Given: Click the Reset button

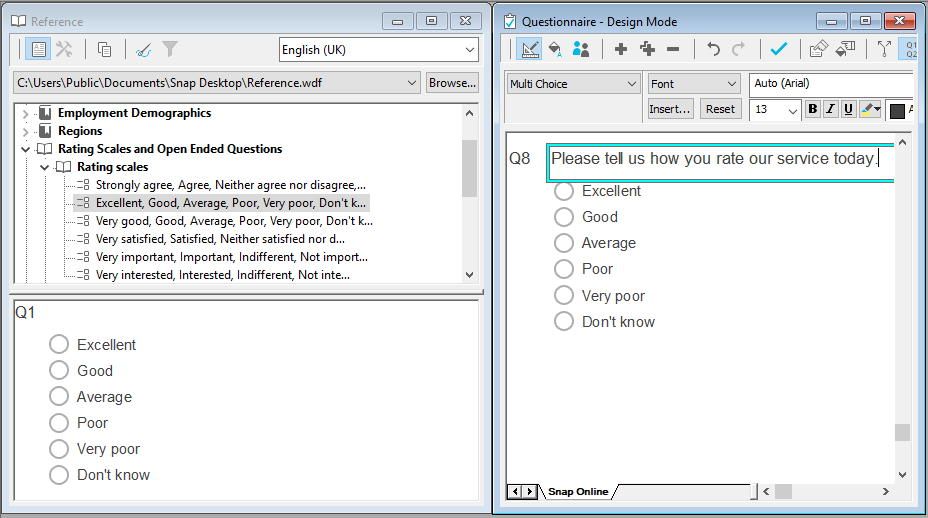Looking at the screenshot, I should click(x=720, y=109).
